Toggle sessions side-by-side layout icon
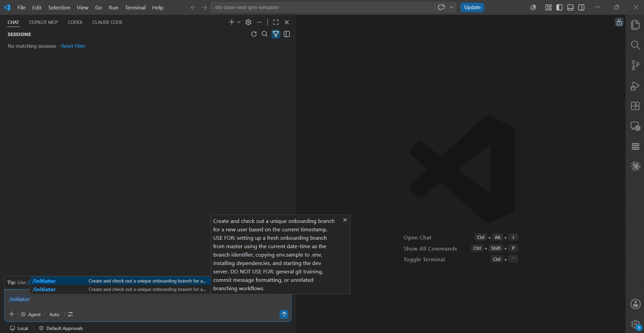The image size is (644, 333). [287, 34]
